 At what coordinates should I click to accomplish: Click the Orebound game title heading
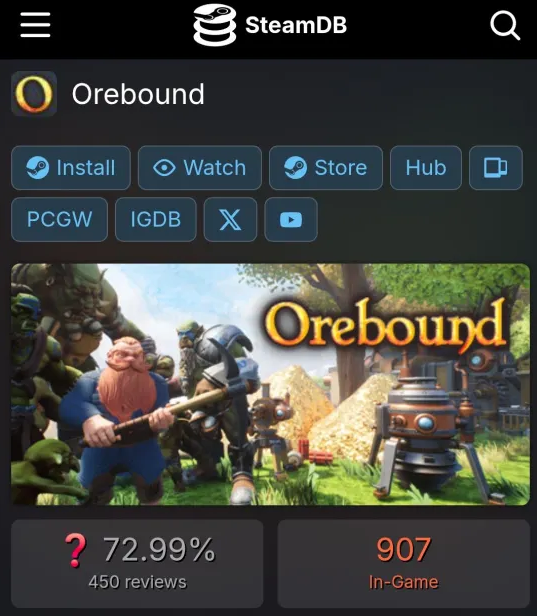[138, 94]
